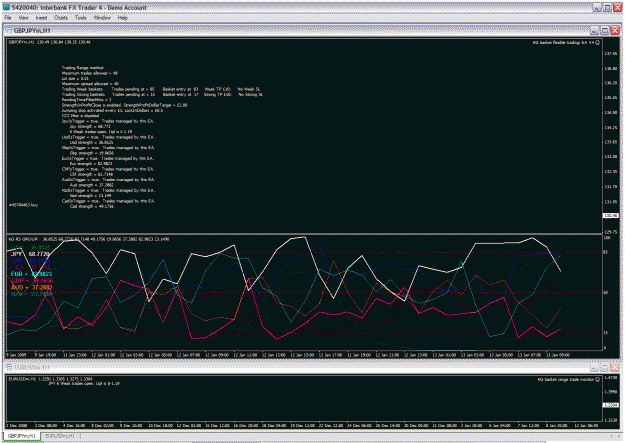
Task: Click the GBP legend entry in indicator
Action: pos(31,281)
